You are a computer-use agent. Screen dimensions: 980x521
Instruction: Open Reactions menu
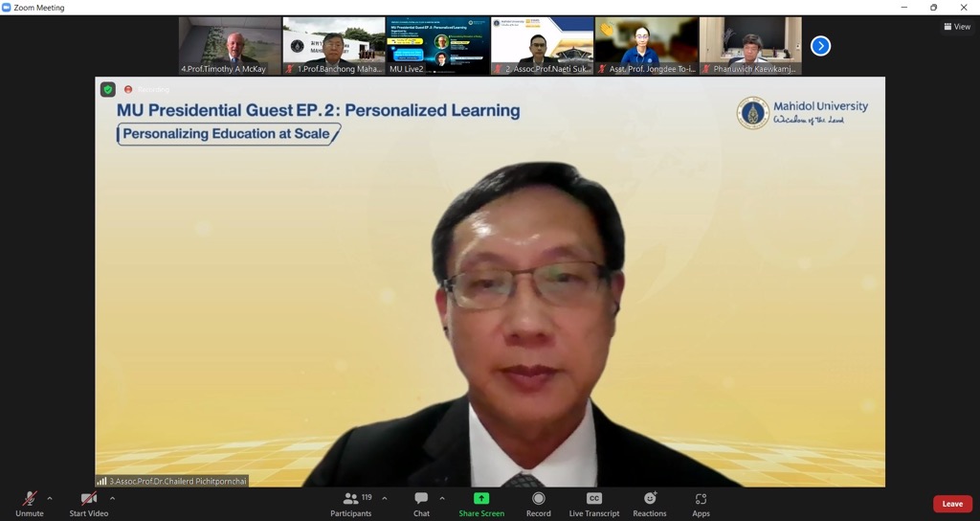(x=650, y=504)
